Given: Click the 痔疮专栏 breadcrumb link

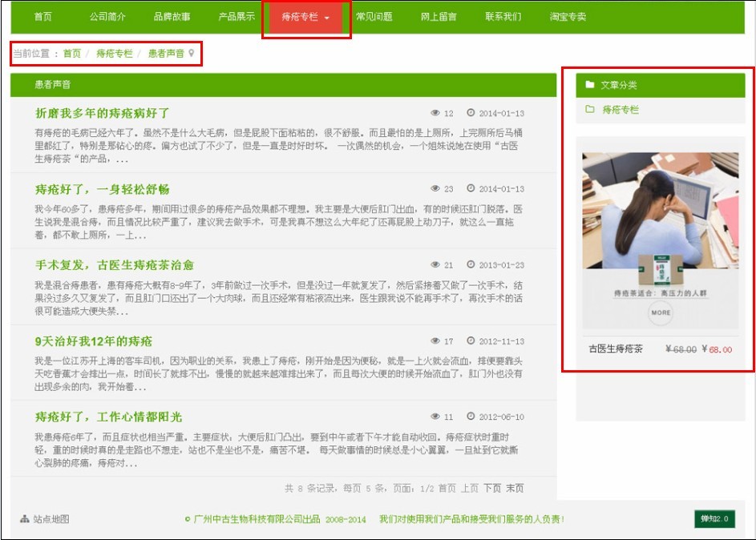Looking at the screenshot, I should [115, 54].
